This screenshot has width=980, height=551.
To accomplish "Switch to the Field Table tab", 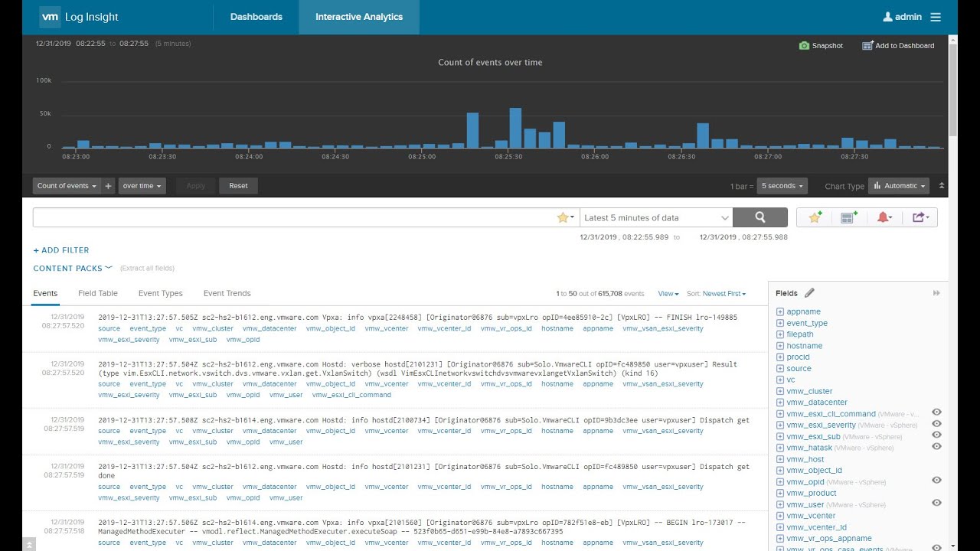I will point(97,292).
